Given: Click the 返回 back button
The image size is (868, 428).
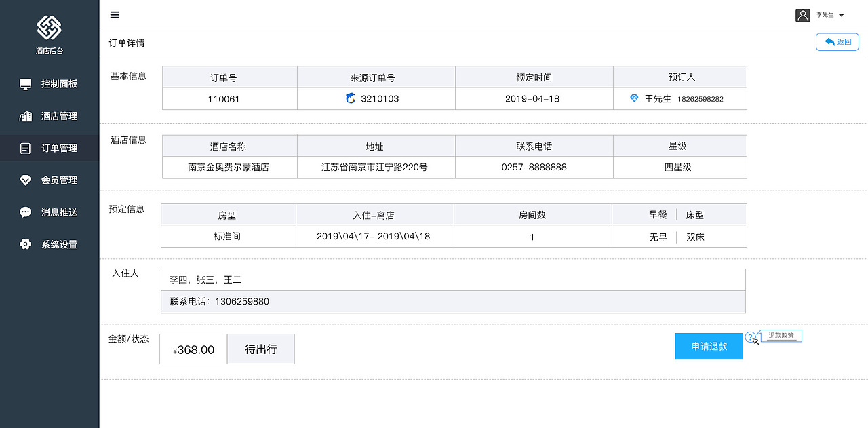Looking at the screenshot, I should 837,42.
